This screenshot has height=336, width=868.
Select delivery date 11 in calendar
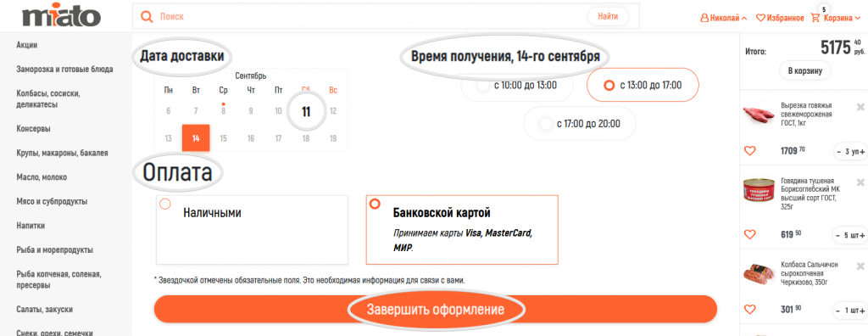(x=305, y=111)
